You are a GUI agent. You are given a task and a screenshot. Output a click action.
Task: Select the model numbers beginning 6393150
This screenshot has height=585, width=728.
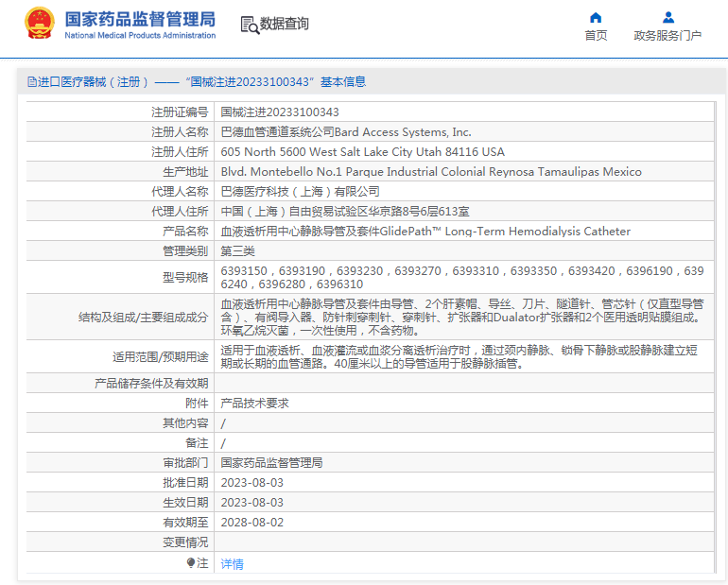point(462,278)
